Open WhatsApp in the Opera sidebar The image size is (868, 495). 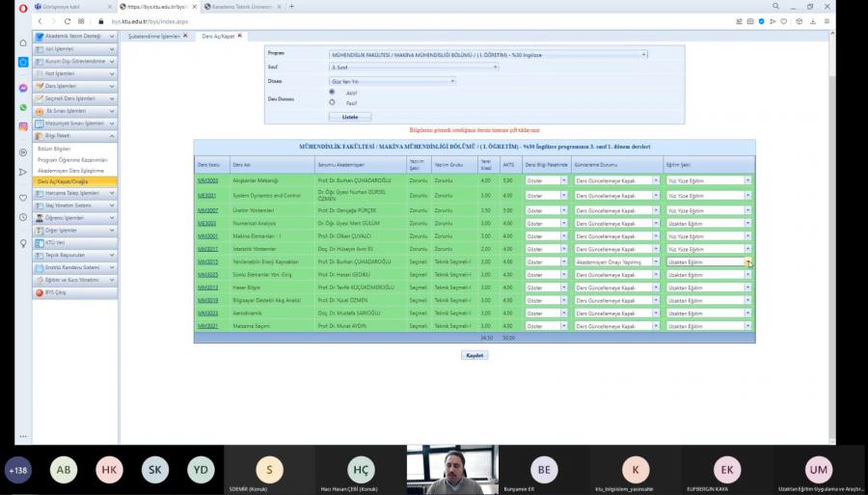coord(22,106)
